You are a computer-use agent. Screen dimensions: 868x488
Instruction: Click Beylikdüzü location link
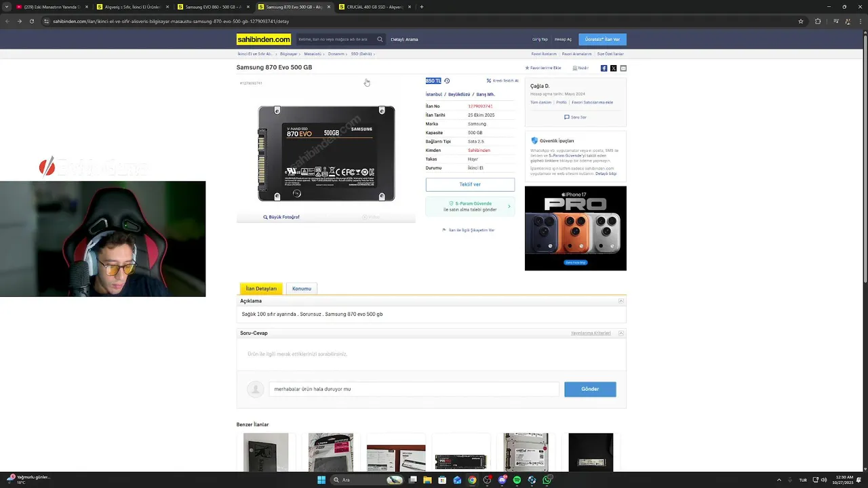pyautogui.click(x=459, y=94)
